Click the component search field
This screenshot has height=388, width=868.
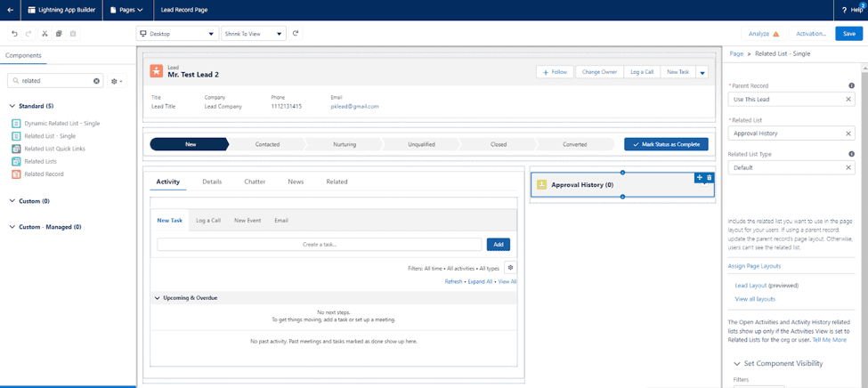(55, 81)
